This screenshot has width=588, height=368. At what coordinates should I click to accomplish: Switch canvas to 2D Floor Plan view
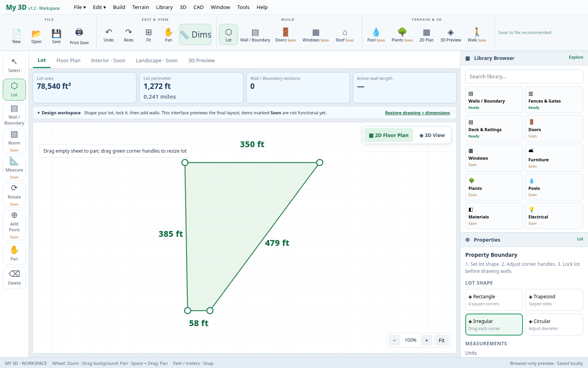coord(388,135)
